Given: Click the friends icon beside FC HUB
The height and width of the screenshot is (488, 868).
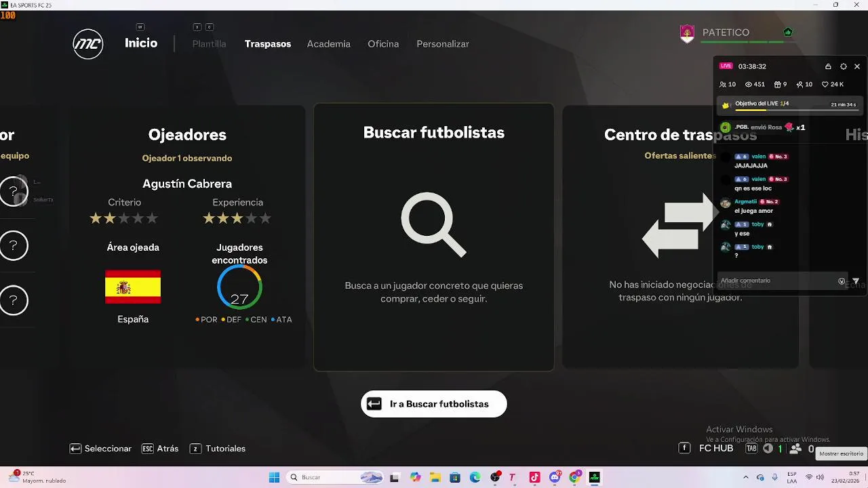Looking at the screenshot, I should 796,449.
